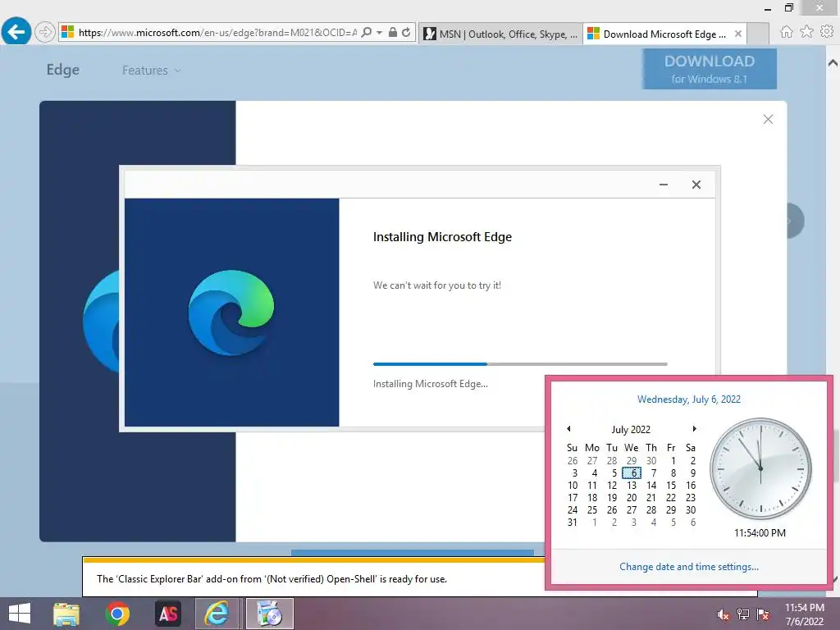Click the analog clock face
The image size is (840, 630).
coord(760,468)
